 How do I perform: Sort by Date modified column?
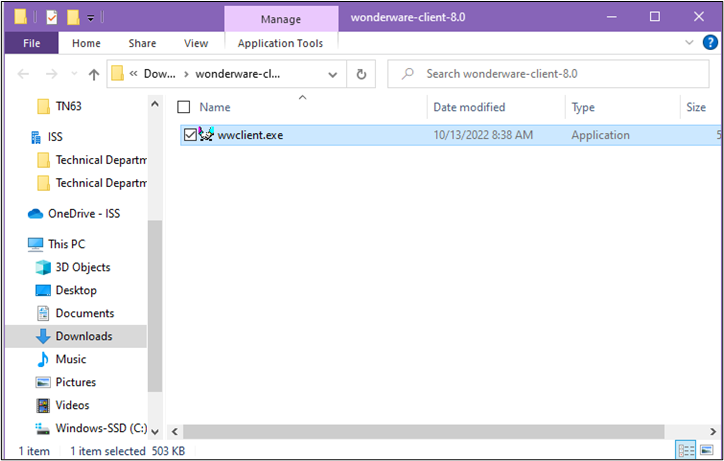pos(469,107)
